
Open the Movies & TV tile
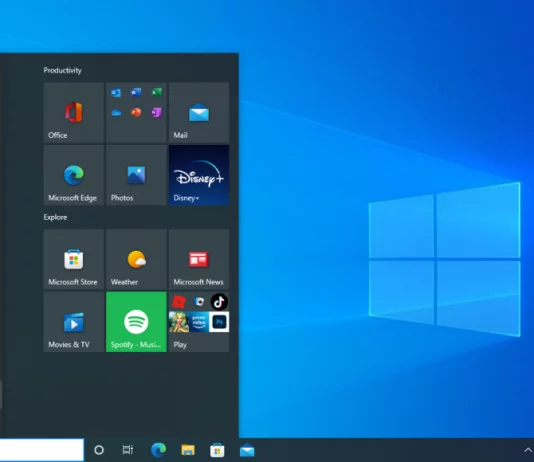74,322
